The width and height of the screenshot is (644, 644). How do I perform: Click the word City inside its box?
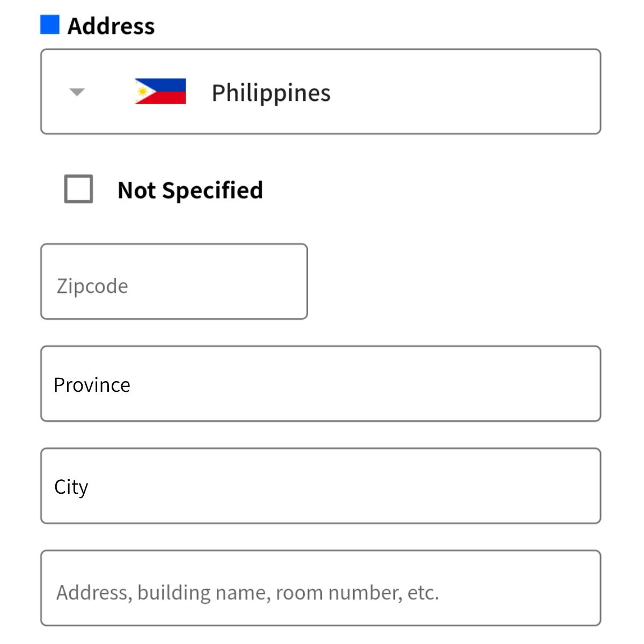[x=71, y=487]
